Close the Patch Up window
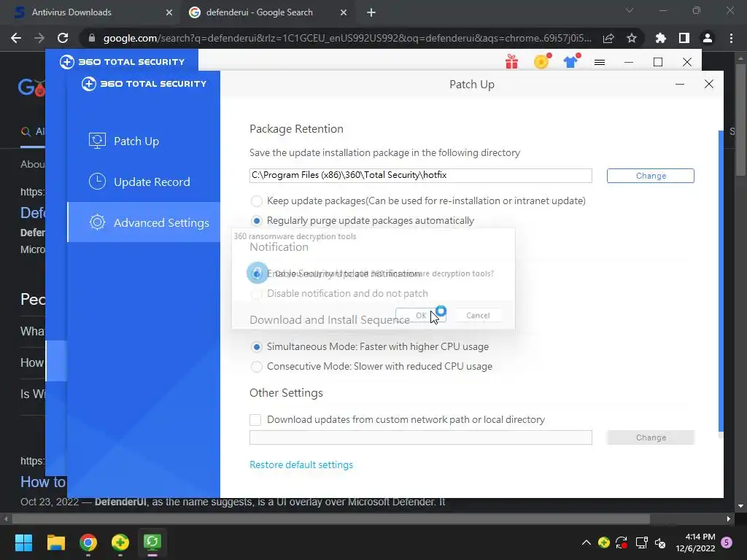Image resolution: width=747 pixels, height=560 pixels. 709,85
